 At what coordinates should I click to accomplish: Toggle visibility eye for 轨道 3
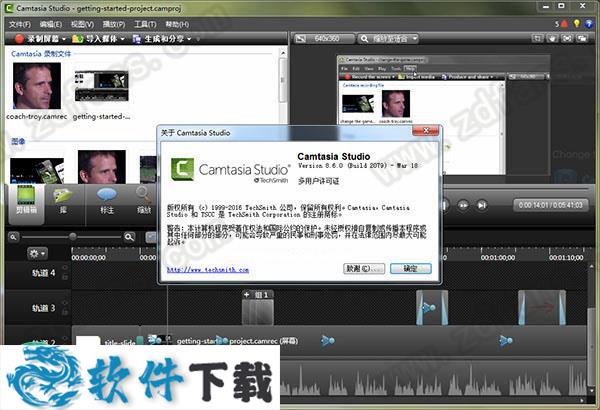[65, 303]
